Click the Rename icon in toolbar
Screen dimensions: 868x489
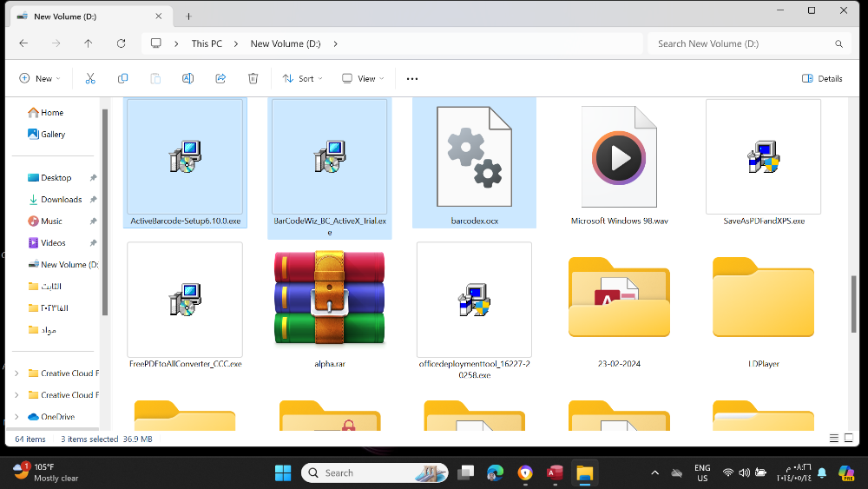188,79
